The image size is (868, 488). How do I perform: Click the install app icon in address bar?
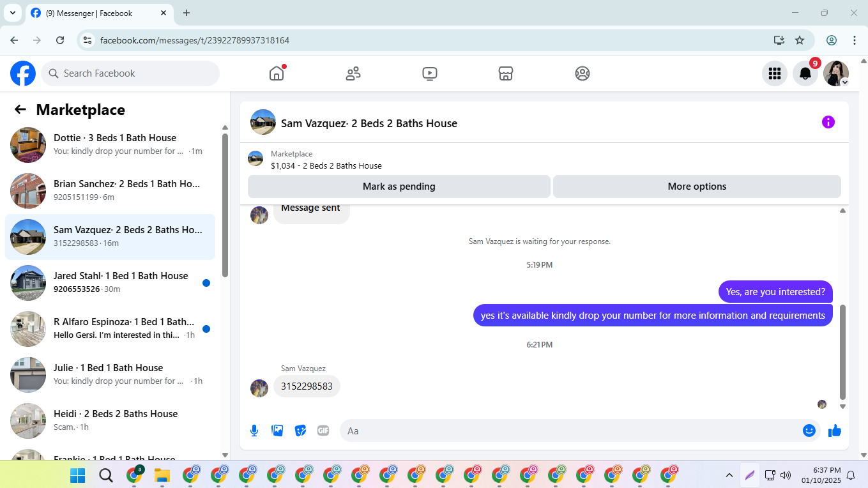[779, 40]
